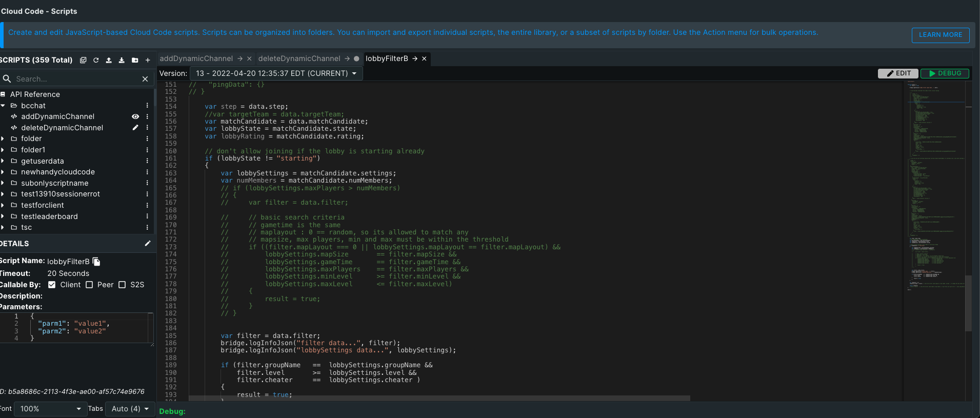Select the newhandycloudcode folder
The width and height of the screenshot is (980, 418).
pyautogui.click(x=58, y=172)
